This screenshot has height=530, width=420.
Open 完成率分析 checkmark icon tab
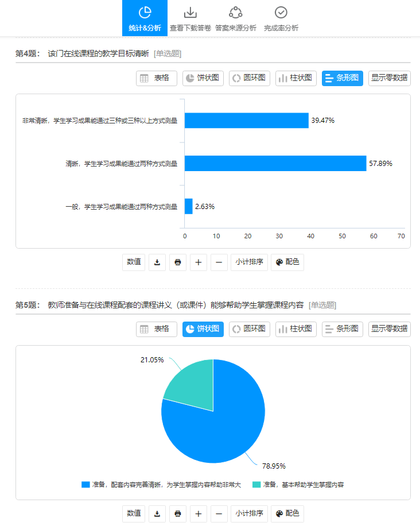281,18
